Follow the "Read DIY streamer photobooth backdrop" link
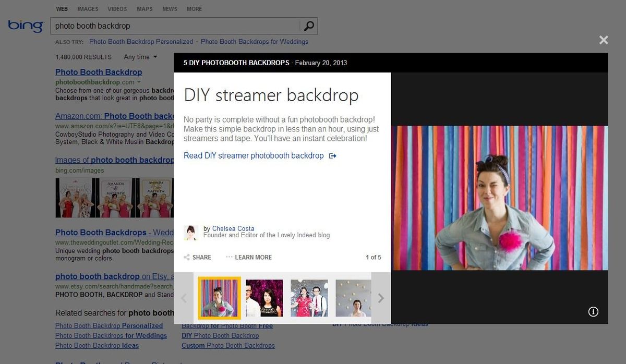Screen dimensions: 626x364 pos(254,155)
